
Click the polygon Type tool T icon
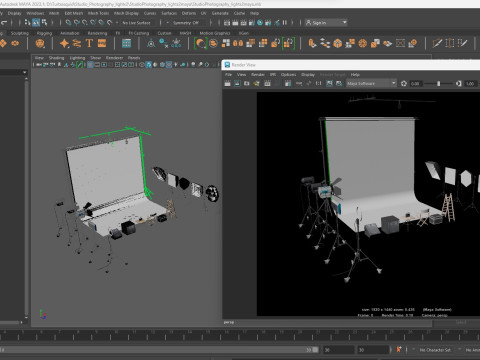click(89, 43)
